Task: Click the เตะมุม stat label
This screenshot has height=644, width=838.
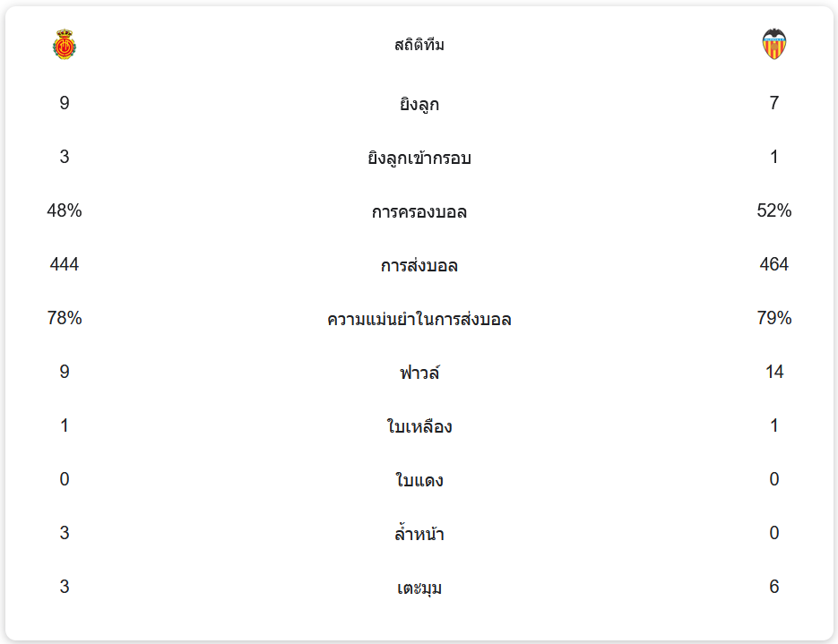Action: 419,588
